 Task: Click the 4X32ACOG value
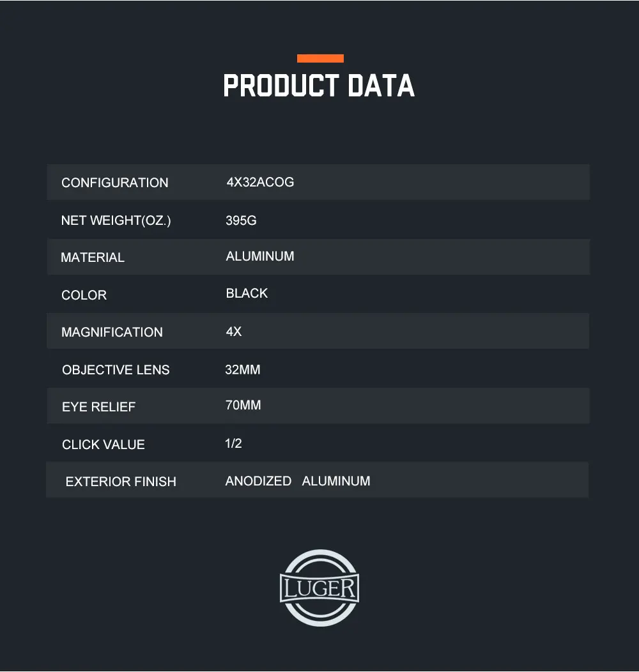click(x=260, y=182)
